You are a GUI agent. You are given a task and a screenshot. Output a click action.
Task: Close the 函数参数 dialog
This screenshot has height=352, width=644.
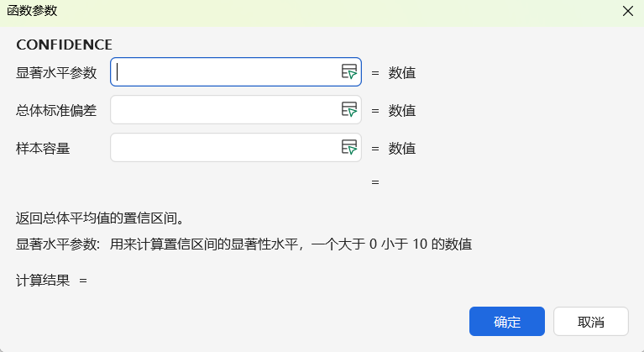point(627,11)
